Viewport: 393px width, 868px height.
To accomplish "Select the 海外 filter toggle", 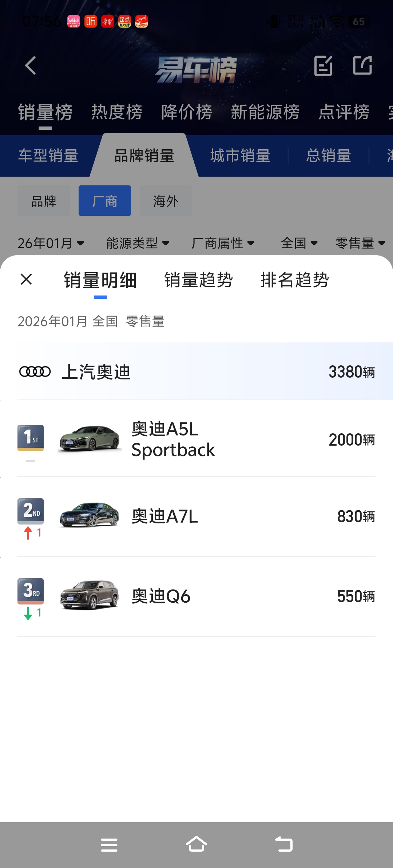I will pyautogui.click(x=166, y=201).
